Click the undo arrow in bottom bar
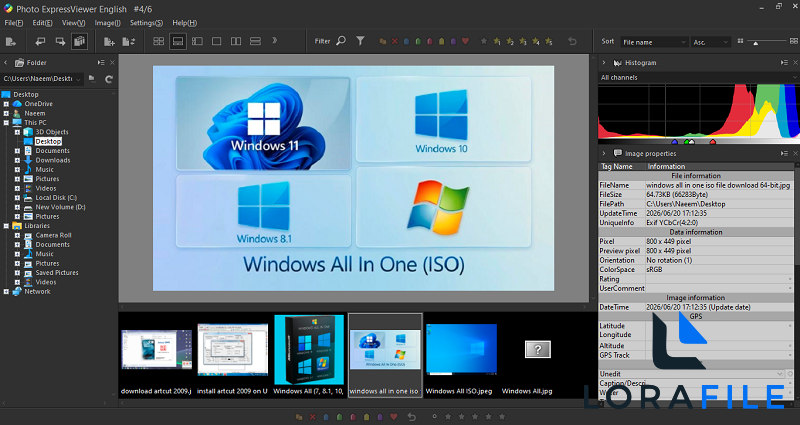The width and height of the screenshot is (800, 425). (x=411, y=417)
